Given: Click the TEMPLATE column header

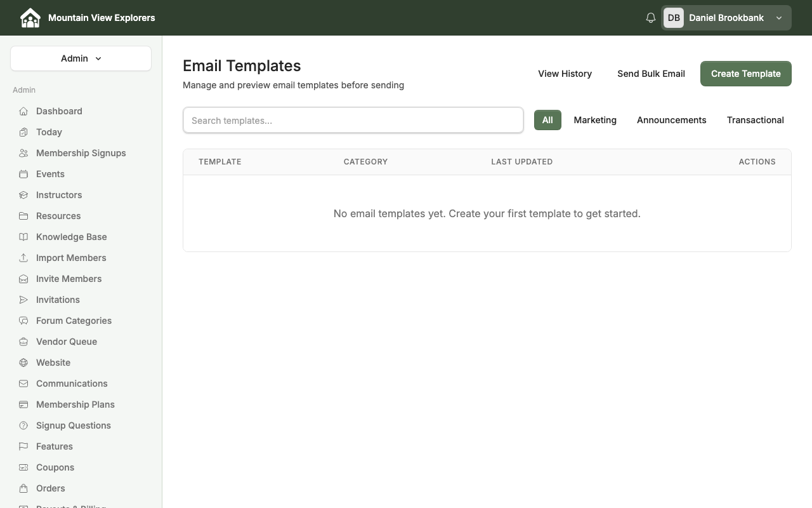Looking at the screenshot, I should [x=220, y=162].
